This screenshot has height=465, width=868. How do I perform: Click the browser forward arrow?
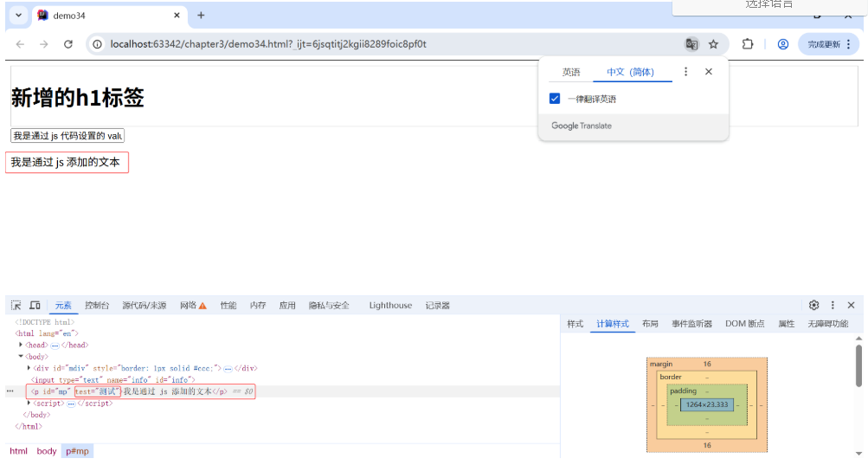44,44
